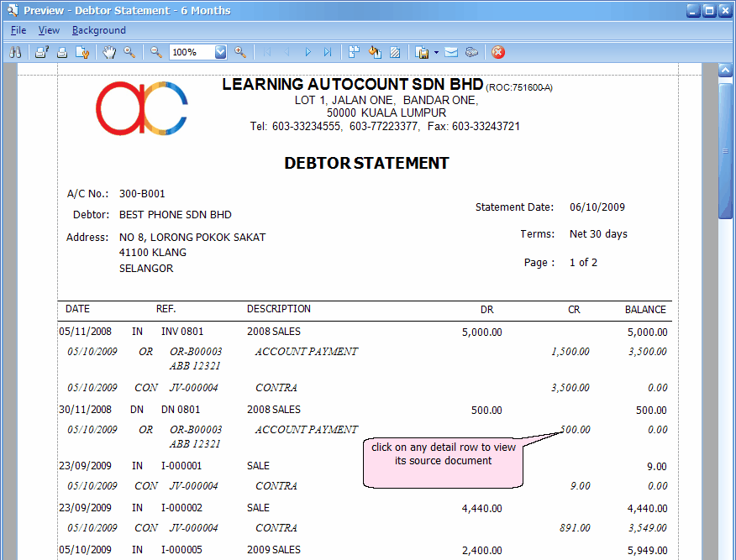The width and height of the screenshot is (736, 560).
Task: Click the 100% zoom input field
Action: point(192,52)
